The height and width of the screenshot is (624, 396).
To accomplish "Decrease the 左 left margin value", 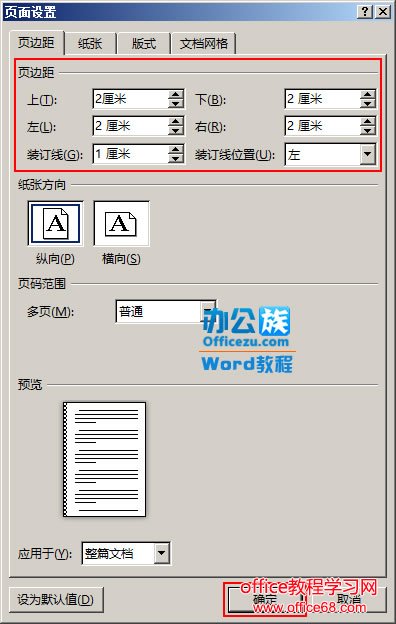I will 176,131.
